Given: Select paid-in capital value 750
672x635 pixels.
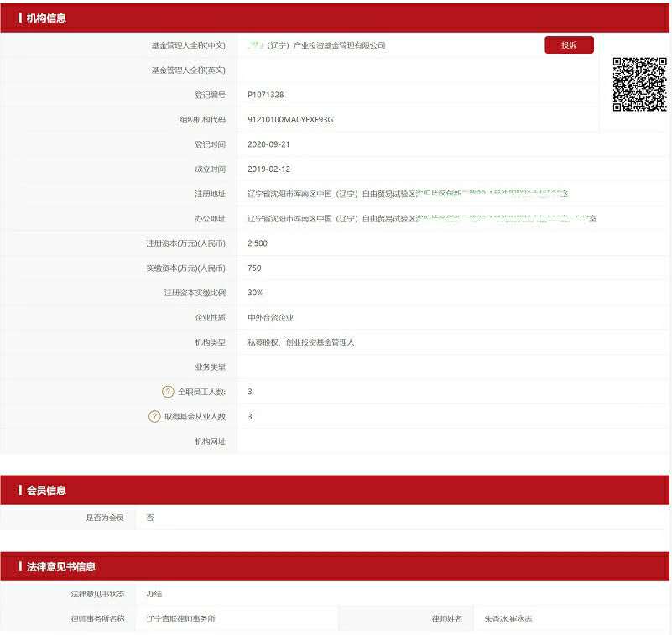Looking at the screenshot, I should click(254, 268).
